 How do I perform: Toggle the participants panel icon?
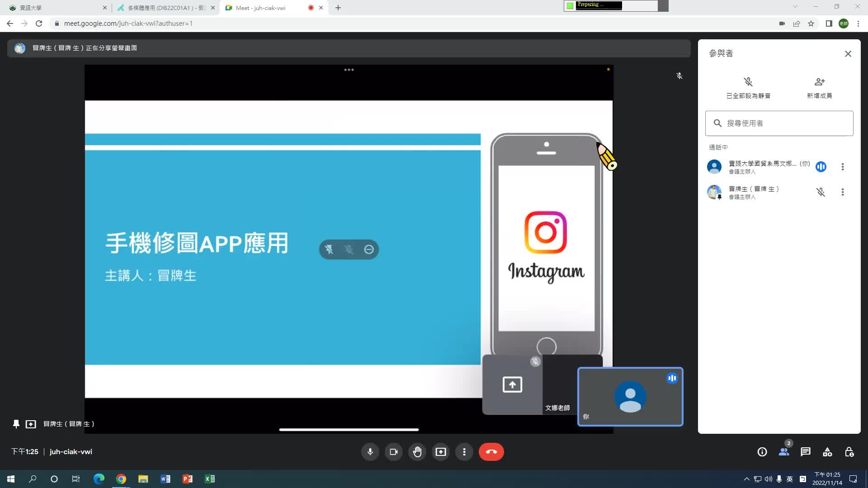(x=783, y=452)
